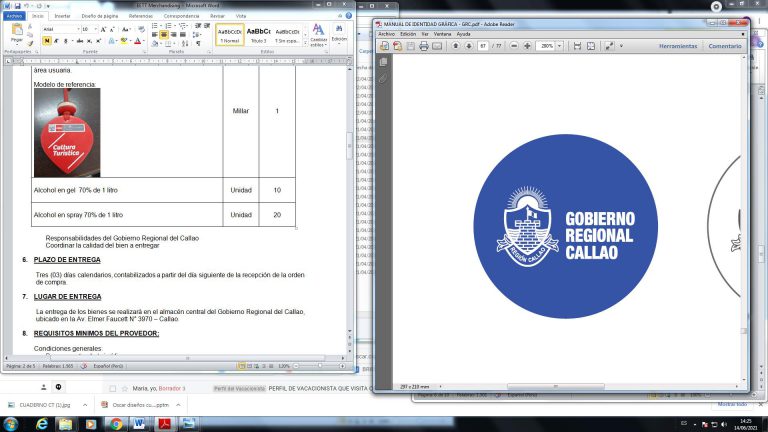Open the Herramientas pane in Adobe Reader
This screenshot has height=432, width=768.
(678, 46)
